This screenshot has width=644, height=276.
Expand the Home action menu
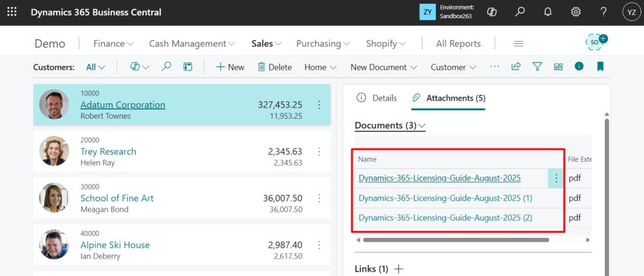(320, 67)
